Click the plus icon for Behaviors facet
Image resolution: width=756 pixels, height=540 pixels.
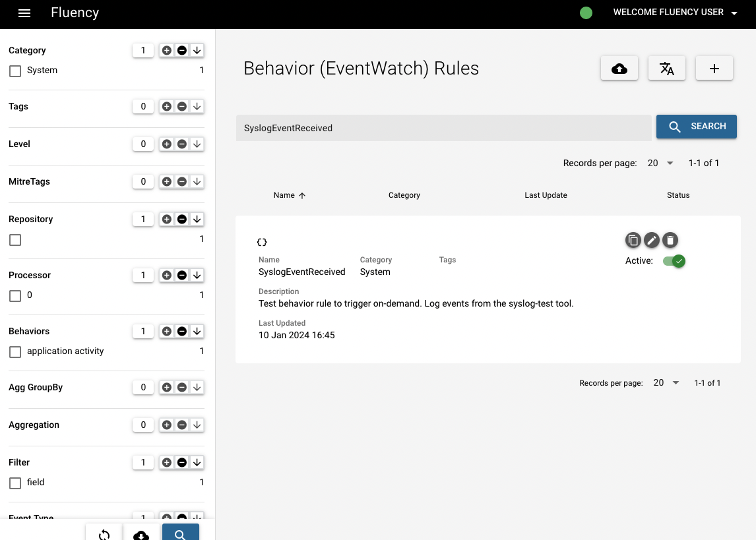click(167, 332)
